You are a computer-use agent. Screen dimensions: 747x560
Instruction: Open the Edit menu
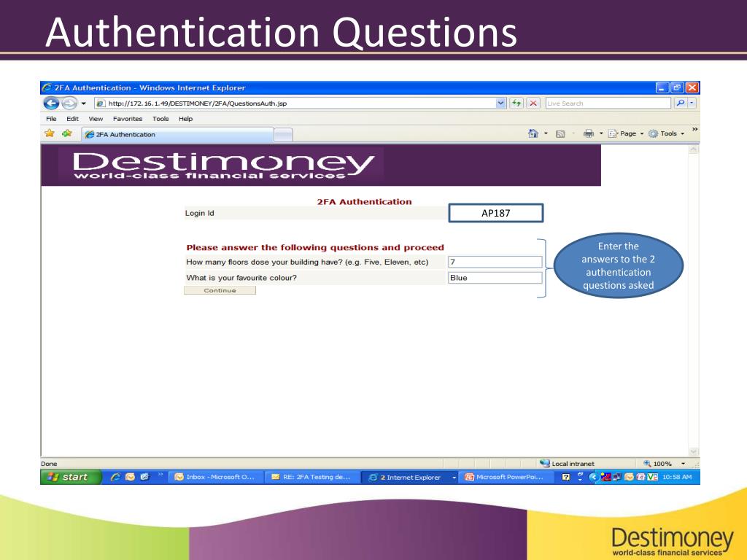(x=72, y=119)
